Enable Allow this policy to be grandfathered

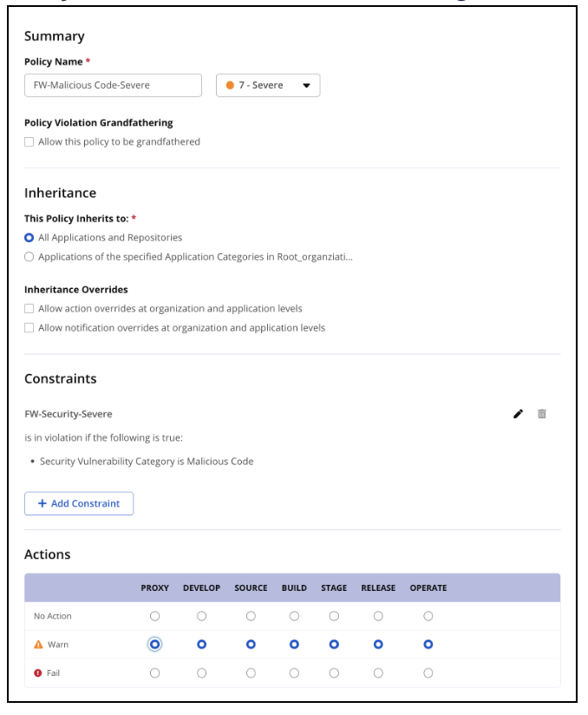(29, 141)
